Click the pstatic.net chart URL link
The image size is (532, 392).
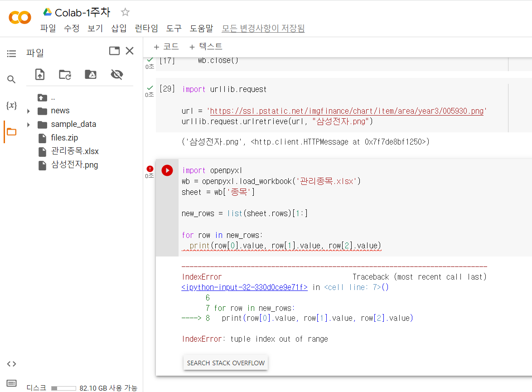(347, 111)
